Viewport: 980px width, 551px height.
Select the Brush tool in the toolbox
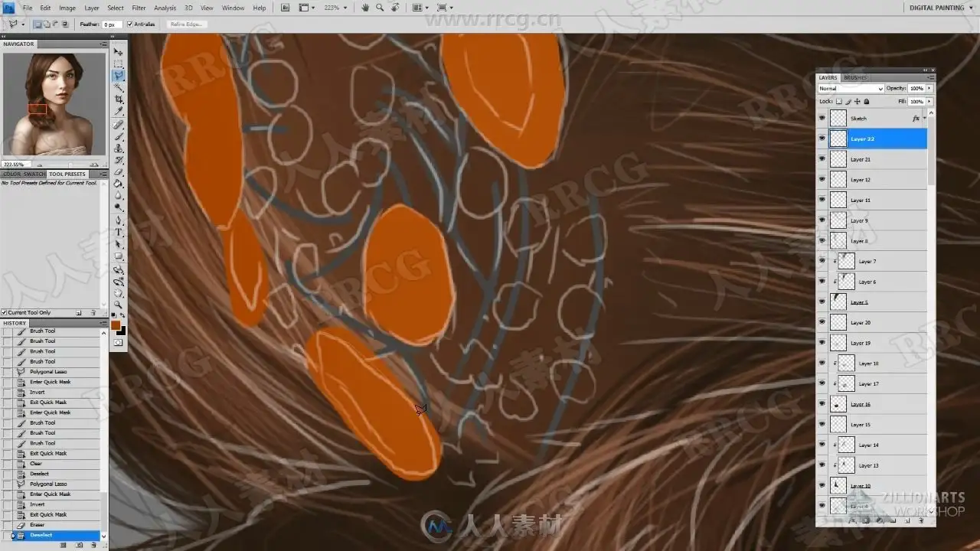pos(119,137)
